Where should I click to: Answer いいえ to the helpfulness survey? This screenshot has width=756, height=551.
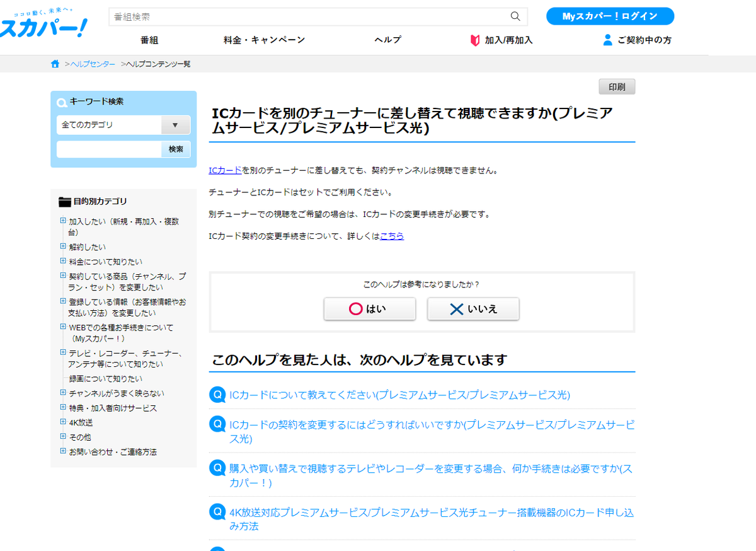(x=473, y=309)
